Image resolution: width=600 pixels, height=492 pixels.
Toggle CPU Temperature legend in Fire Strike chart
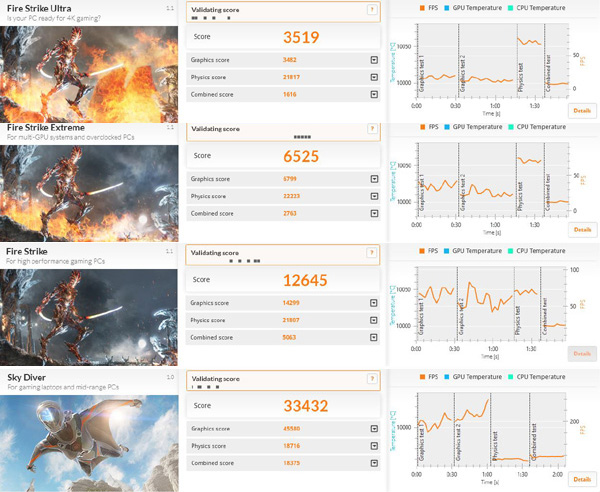click(x=536, y=251)
